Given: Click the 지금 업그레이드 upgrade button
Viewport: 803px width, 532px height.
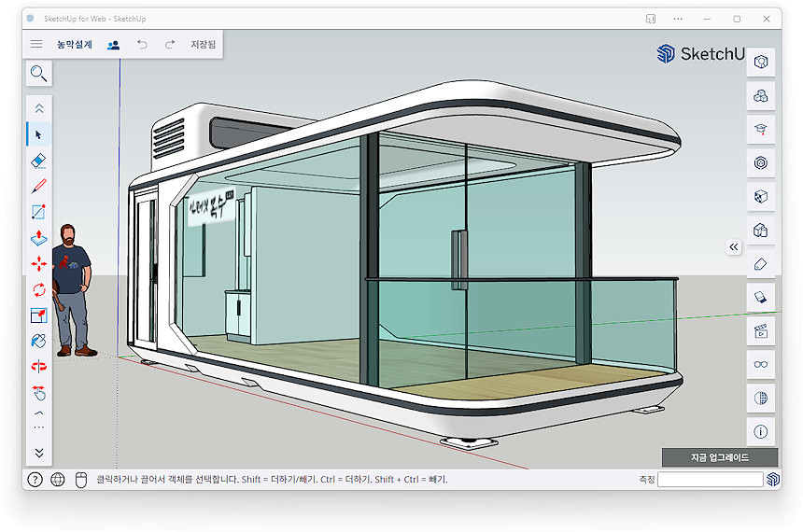Looking at the screenshot, I should (x=720, y=457).
